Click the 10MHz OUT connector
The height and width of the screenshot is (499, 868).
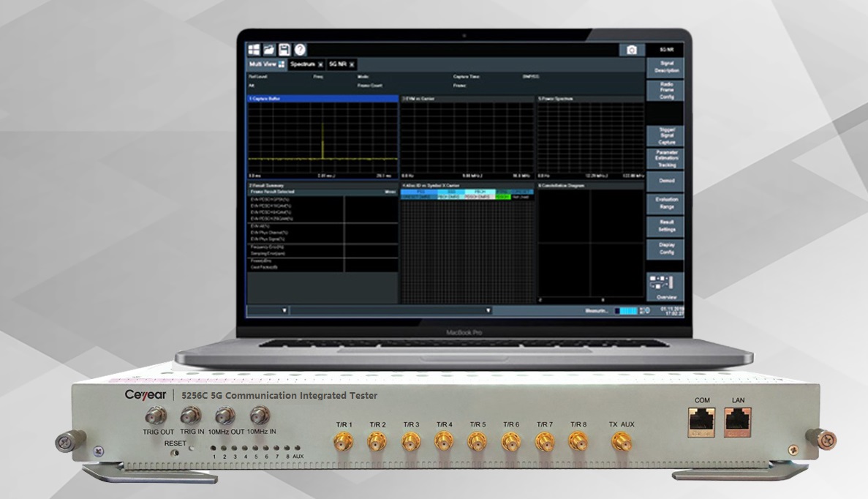point(225,415)
